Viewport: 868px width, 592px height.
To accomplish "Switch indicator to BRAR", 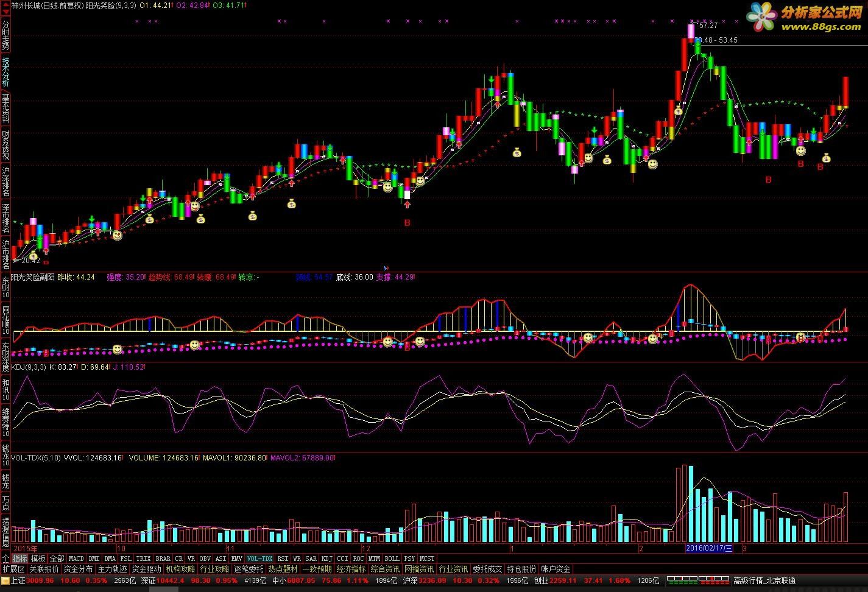I will pos(163,559).
